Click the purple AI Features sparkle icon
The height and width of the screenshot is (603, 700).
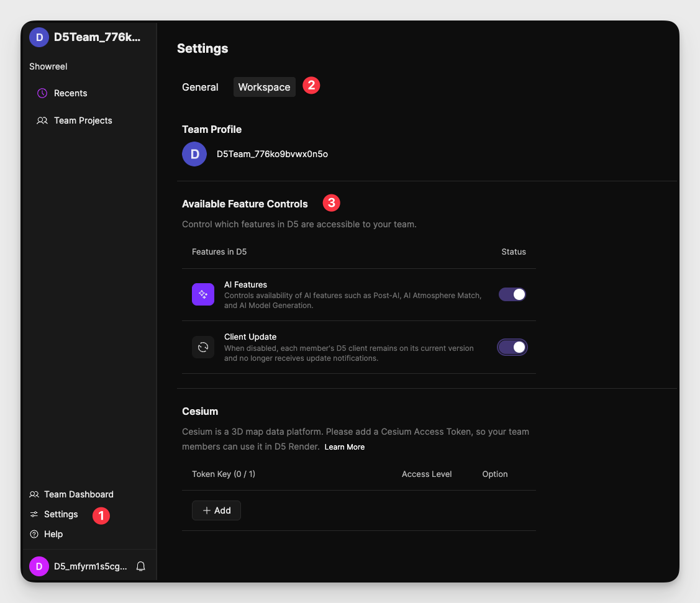click(203, 294)
